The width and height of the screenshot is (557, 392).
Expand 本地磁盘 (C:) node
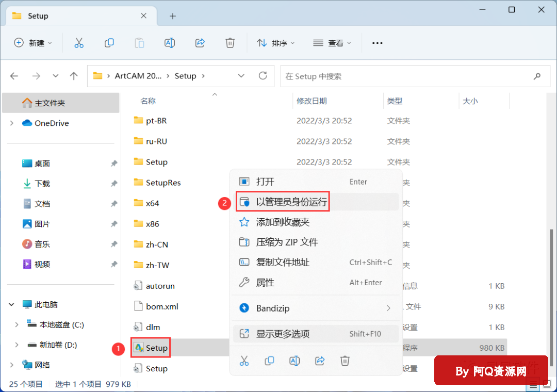pyautogui.click(x=17, y=325)
